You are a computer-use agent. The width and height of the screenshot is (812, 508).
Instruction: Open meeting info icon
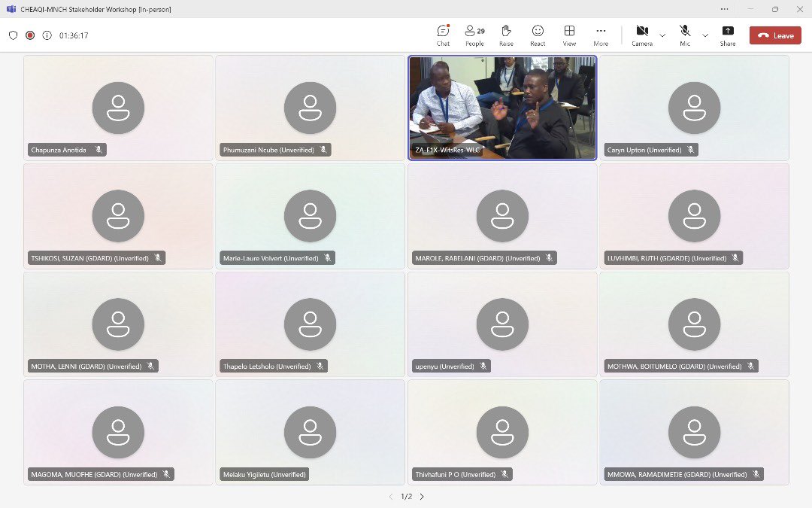click(47, 35)
